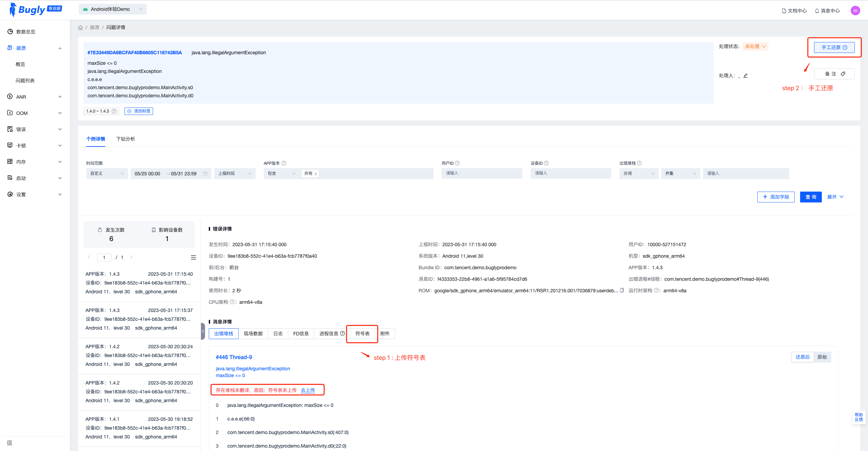
Task: Click the help icon next to APP版本
Action: click(284, 163)
